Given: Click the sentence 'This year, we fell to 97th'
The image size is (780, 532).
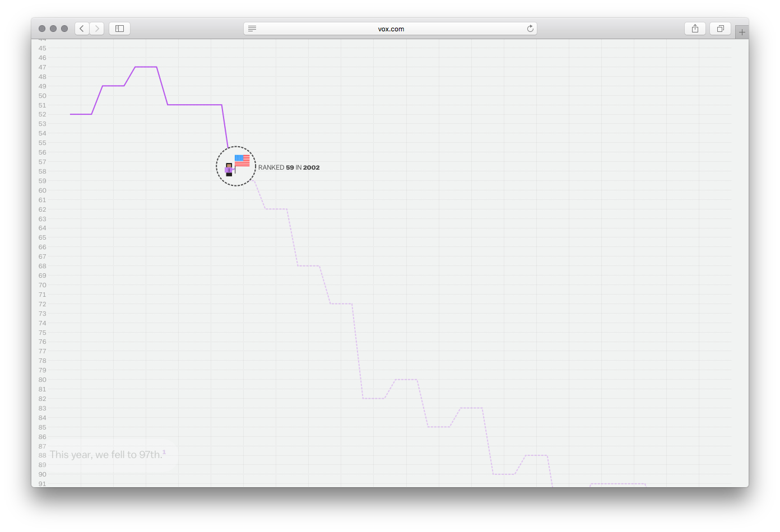Looking at the screenshot, I should pyautogui.click(x=104, y=454).
